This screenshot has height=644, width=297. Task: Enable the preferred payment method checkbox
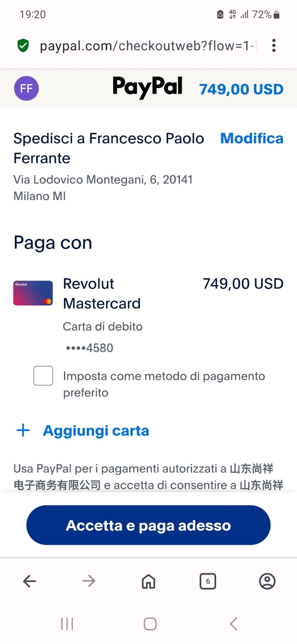coord(43,376)
